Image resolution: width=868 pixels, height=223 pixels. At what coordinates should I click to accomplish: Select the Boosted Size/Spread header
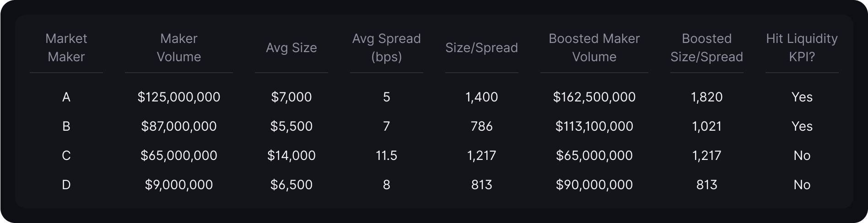[x=707, y=48]
